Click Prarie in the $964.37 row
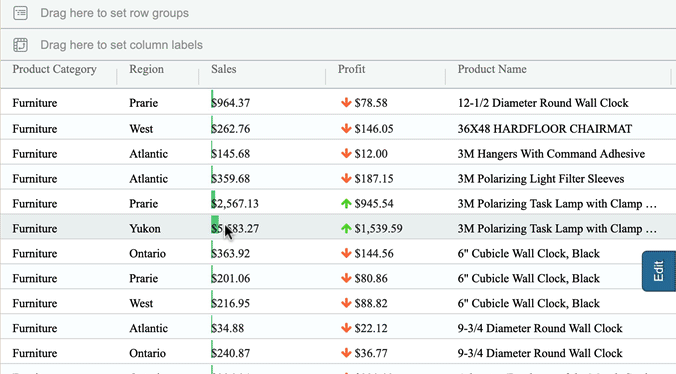676x374 pixels. pos(144,103)
